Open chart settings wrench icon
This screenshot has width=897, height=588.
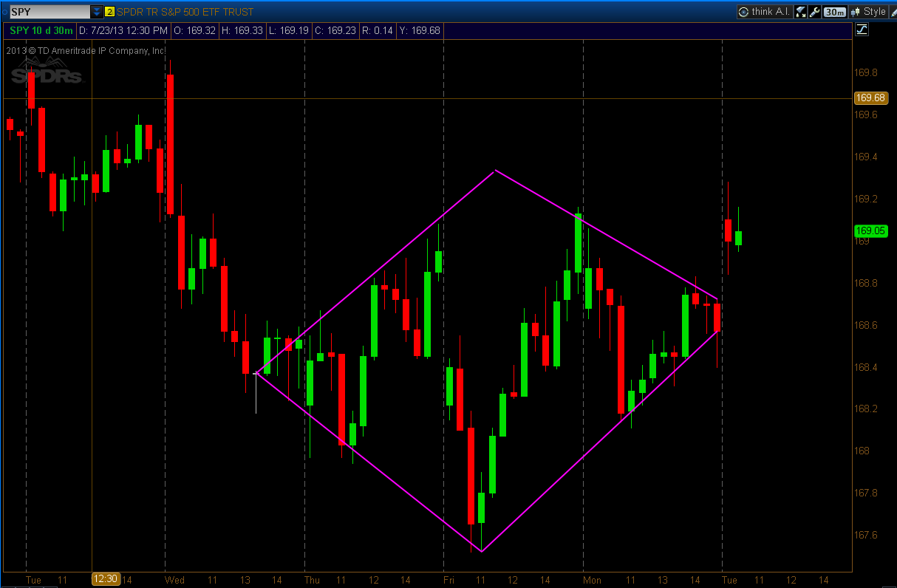tap(815, 12)
